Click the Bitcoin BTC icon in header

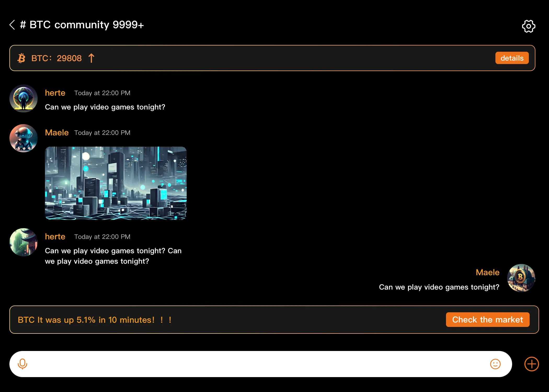pos(21,58)
